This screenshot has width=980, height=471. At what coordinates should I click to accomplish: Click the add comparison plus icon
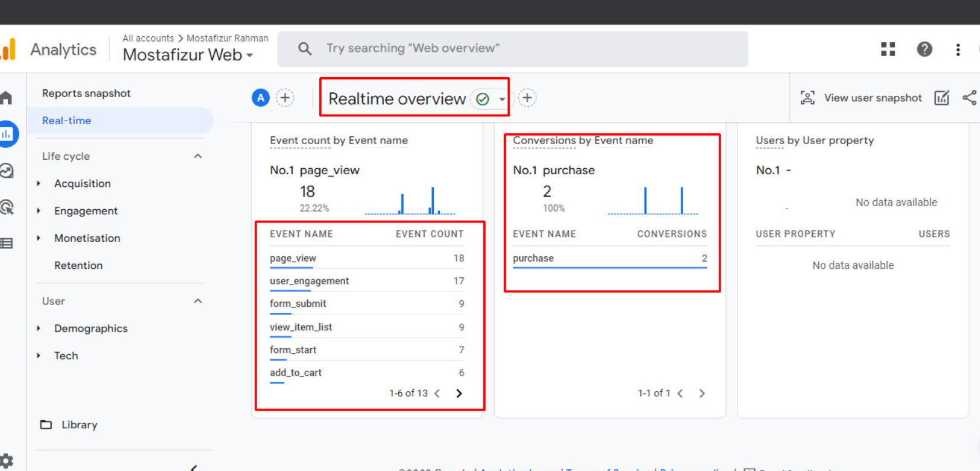coord(285,98)
